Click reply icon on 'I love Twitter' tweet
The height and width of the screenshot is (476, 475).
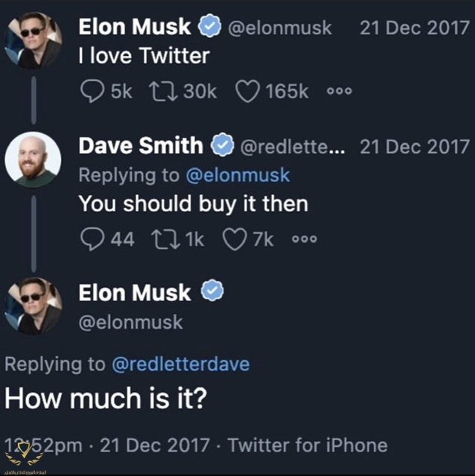pyautogui.click(x=92, y=91)
